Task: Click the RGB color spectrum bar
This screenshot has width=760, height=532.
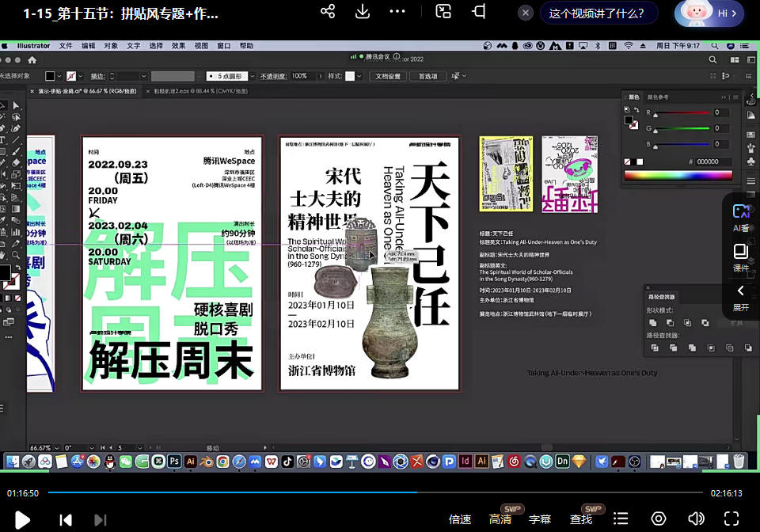Action: click(x=677, y=175)
